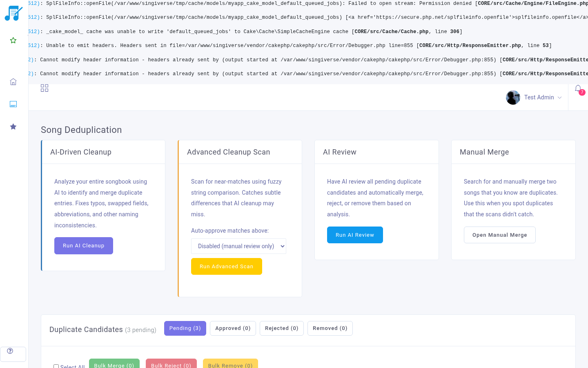Click the filled purple star sidebar icon
The height and width of the screenshot is (368, 588).
point(13,127)
